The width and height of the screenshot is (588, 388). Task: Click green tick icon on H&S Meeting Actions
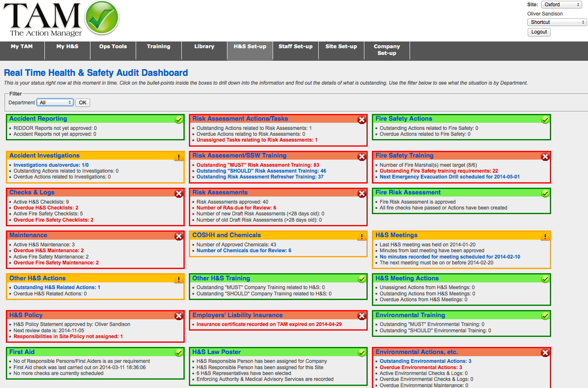[x=545, y=279]
